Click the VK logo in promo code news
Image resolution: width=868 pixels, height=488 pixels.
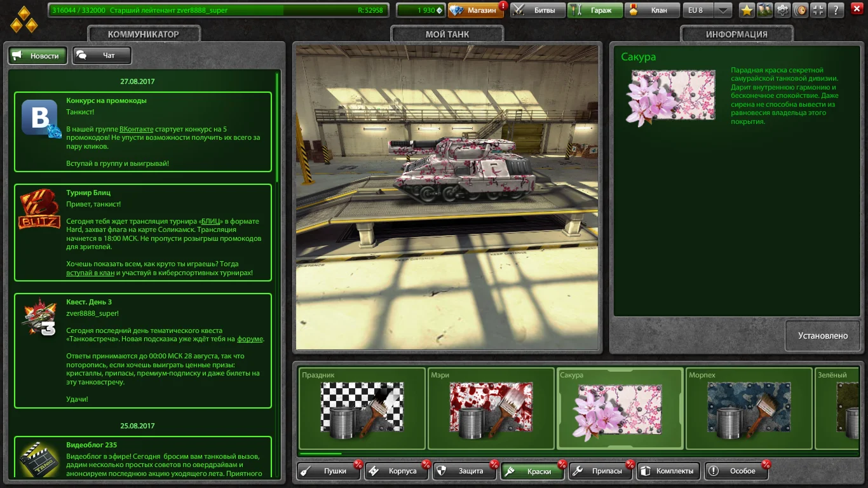[41, 119]
